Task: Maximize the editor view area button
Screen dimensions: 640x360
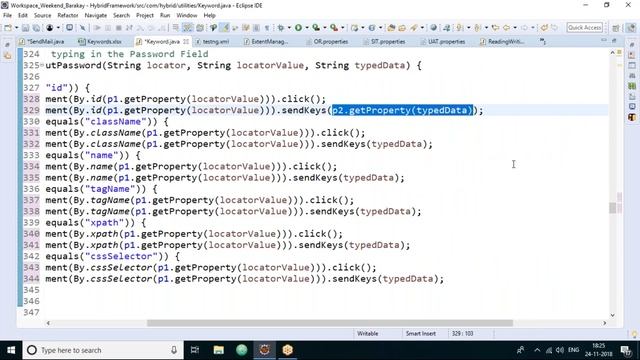Action: pyautogui.click(x=614, y=40)
